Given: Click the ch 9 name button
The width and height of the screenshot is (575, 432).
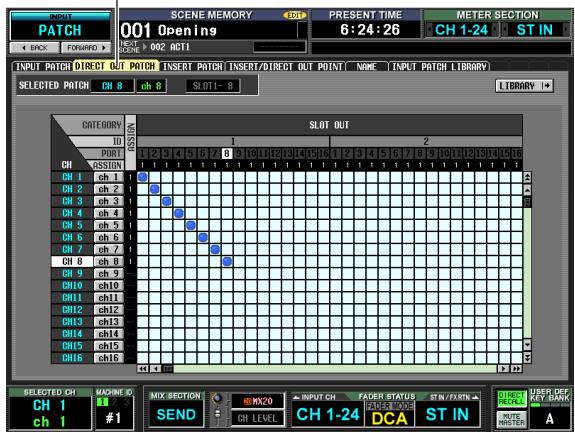Looking at the screenshot, I should tap(109, 274).
